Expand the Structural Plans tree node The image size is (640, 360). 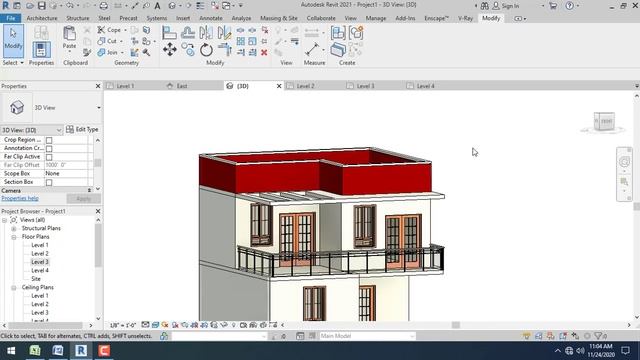[x=13, y=229]
